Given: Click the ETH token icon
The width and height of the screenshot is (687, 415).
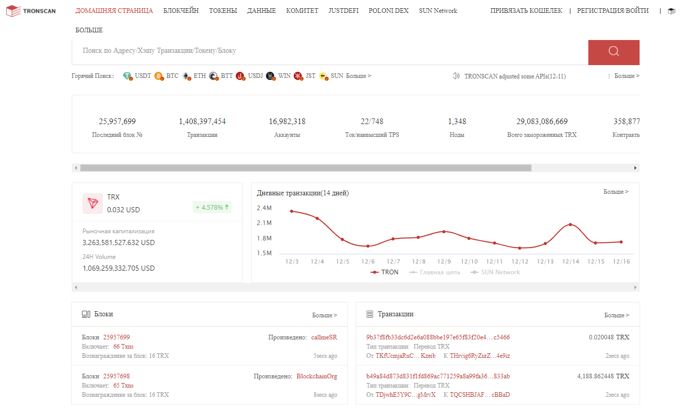Looking at the screenshot, I should (185, 75).
